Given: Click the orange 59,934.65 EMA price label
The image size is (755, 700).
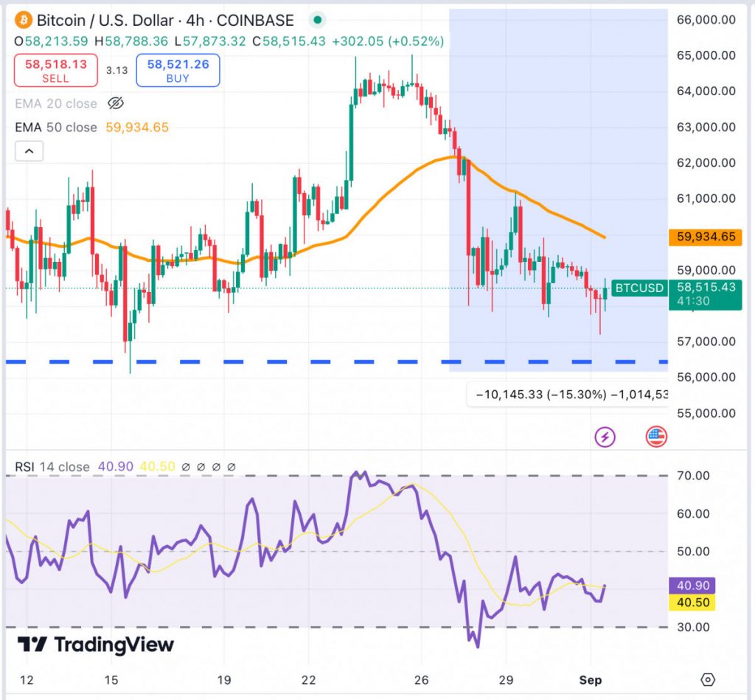Looking at the screenshot, I should (x=706, y=237).
